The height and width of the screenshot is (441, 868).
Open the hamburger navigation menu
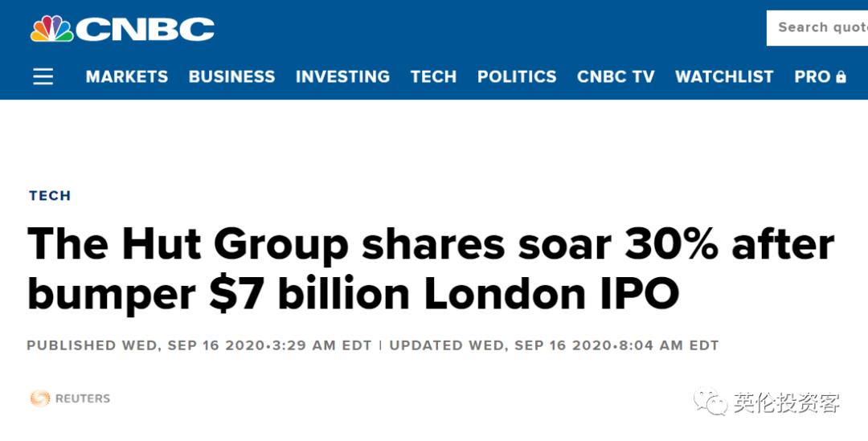click(x=43, y=76)
